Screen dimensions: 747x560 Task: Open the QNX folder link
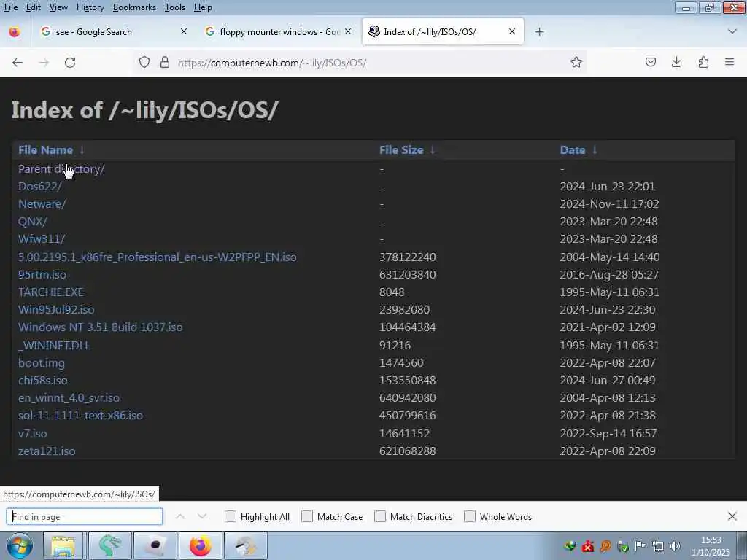pyautogui.click(x=32, y=222)
